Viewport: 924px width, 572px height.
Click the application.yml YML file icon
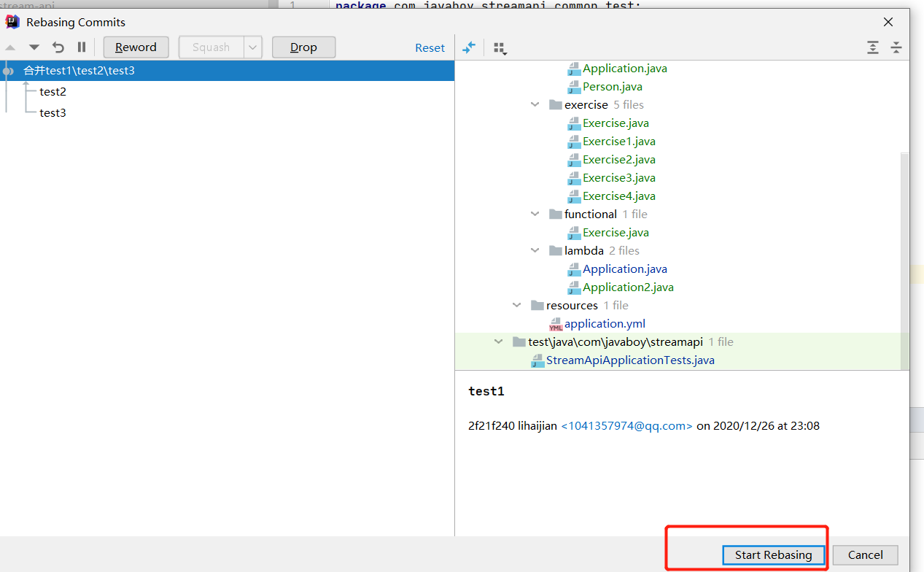[556, 324]
